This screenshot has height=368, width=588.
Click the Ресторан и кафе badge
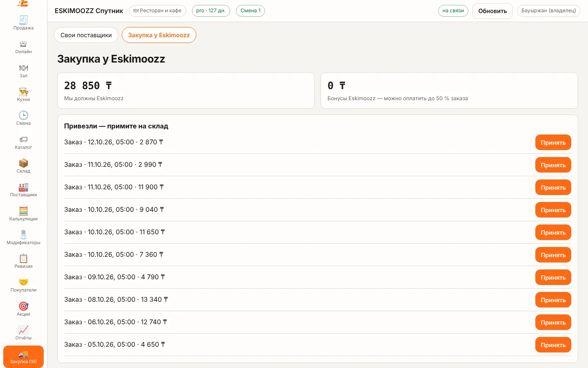(158, 11)
